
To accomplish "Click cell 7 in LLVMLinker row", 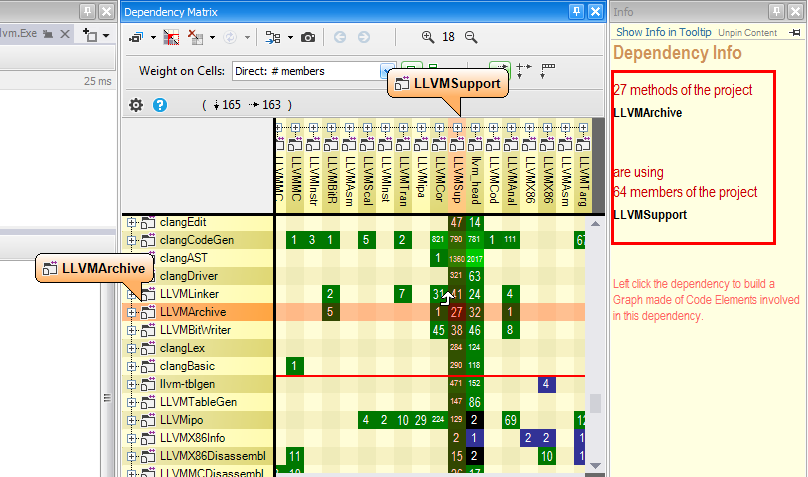I will 402,294.
